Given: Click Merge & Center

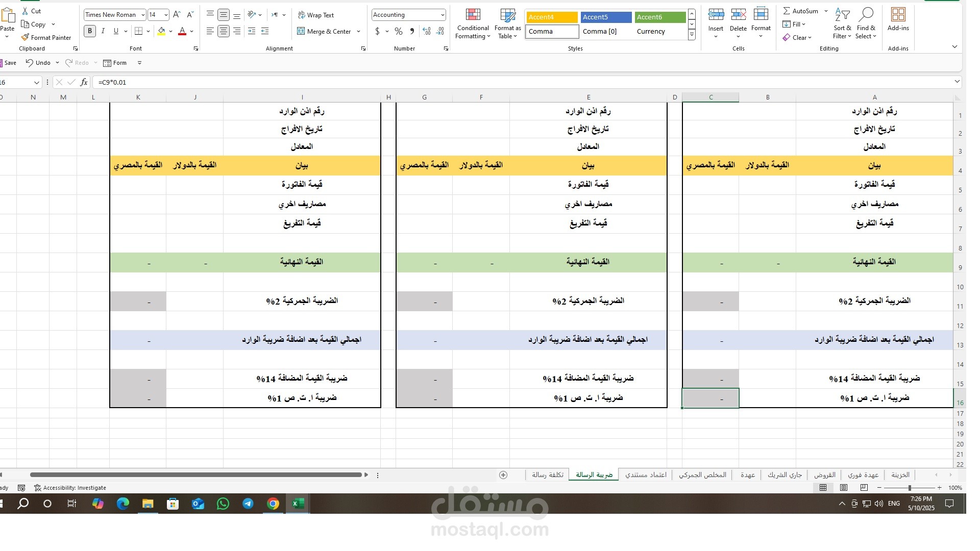Looking at the screenshot, I should coord(324,31).
